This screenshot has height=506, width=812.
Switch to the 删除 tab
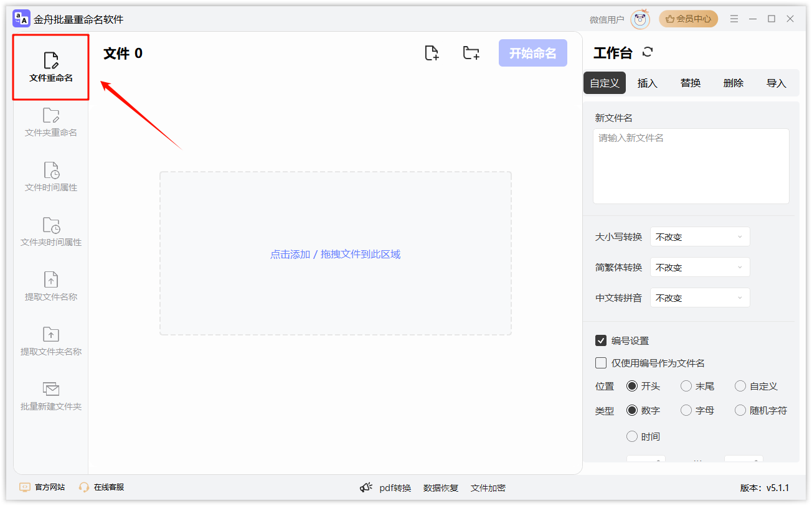coord(734,83)
